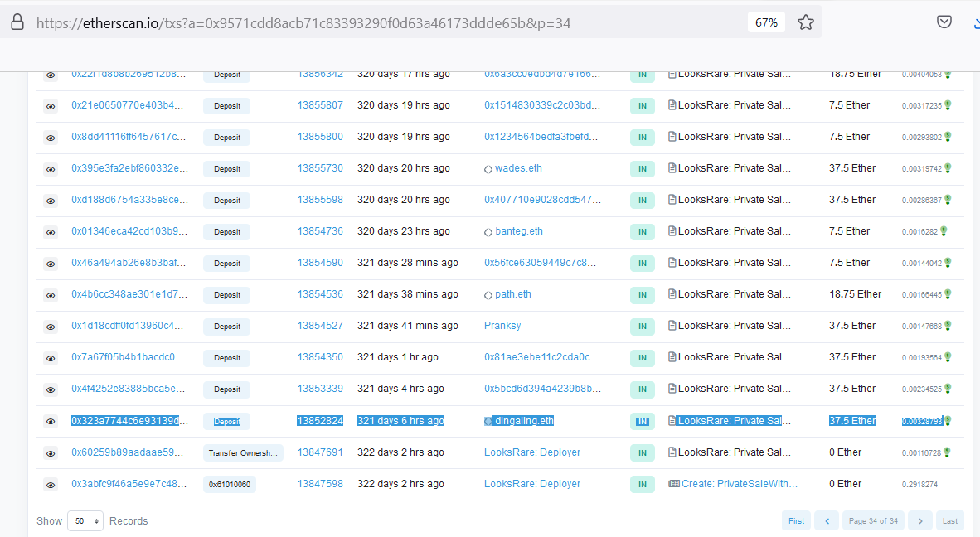Click the 0x61010060 method tag
This screenshot has width=980, height=537.
[230, 485]
